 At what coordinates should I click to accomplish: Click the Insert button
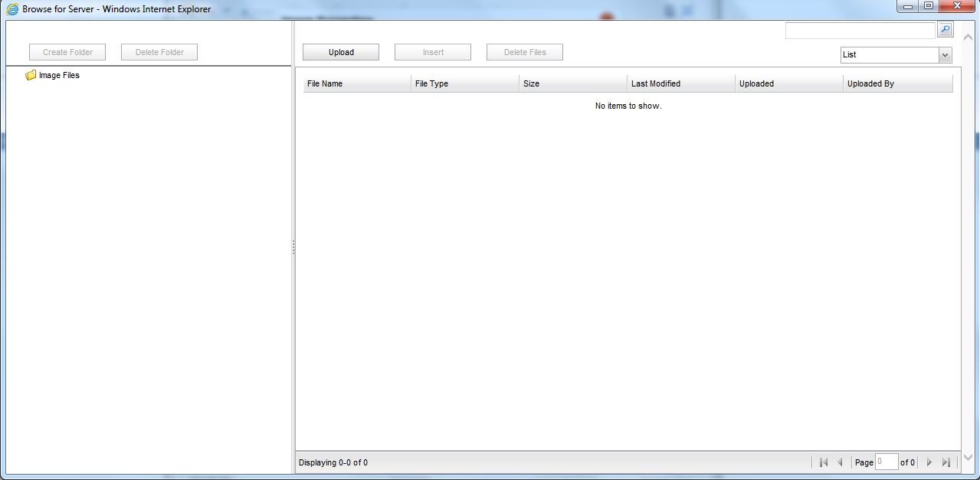pos(433,52)
